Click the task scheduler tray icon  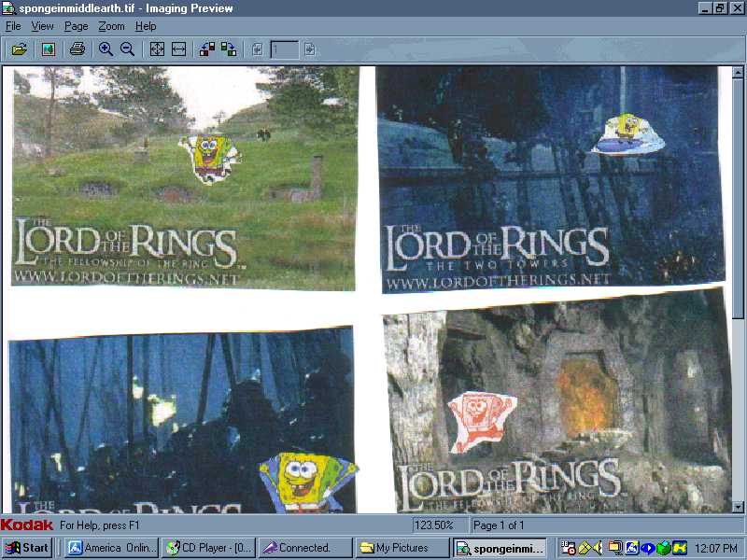(568, 549)
